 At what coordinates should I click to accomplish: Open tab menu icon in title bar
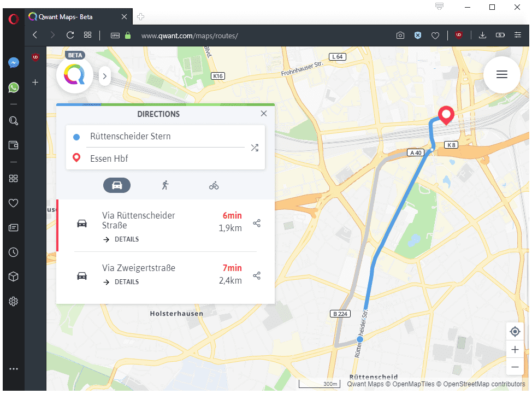coord(439,7)
